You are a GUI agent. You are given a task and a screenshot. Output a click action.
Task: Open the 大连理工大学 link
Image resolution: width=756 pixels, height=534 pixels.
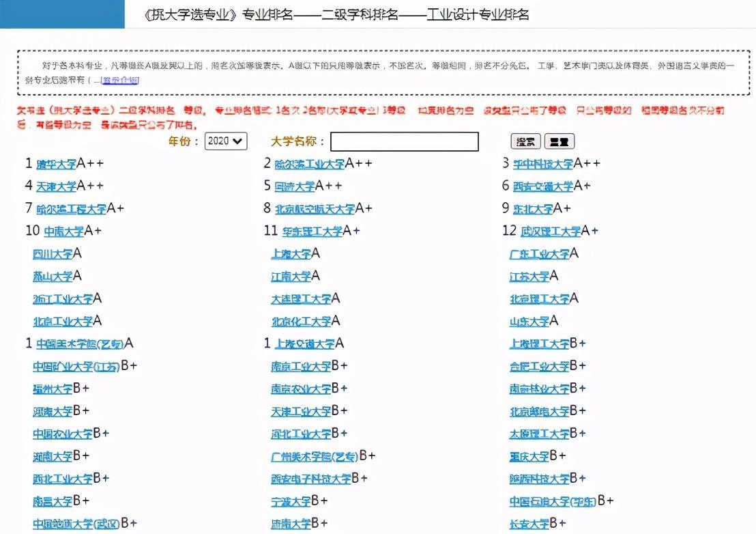click(301, 299)
